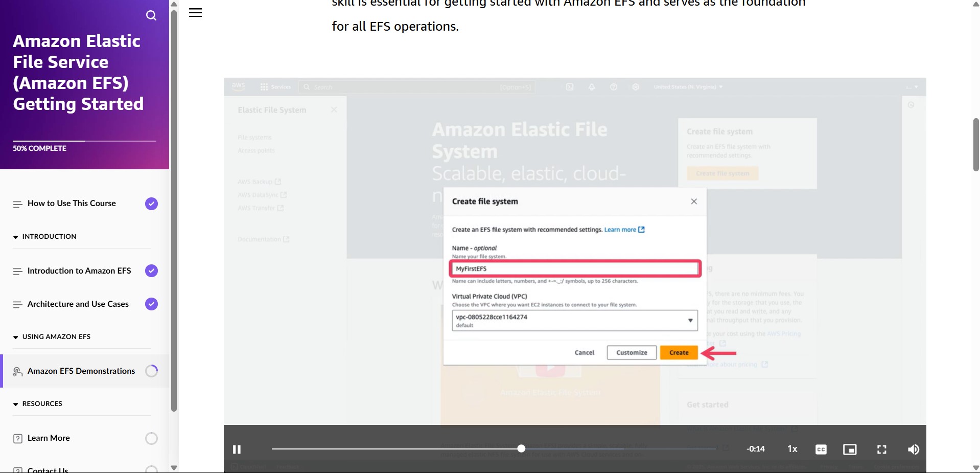This screenshot has width=980, height=473.
Task: Mute the video volume
Action: [914, 449]
